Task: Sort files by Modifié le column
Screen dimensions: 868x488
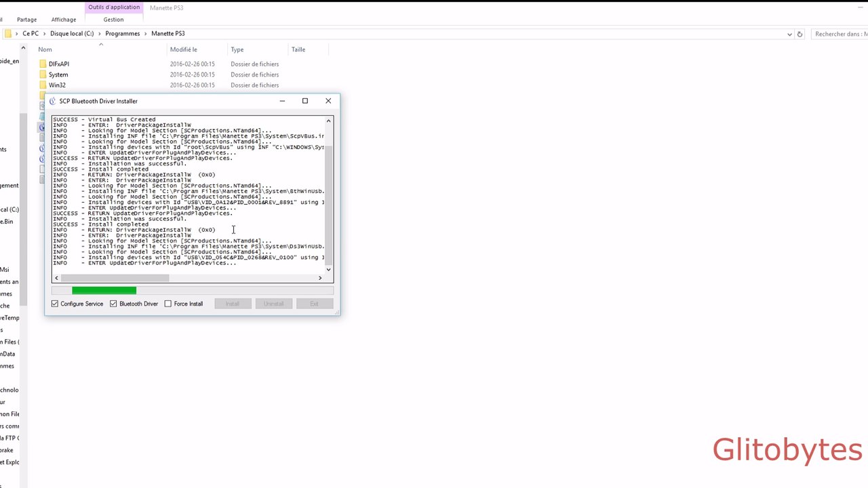Action: [184, 49]
